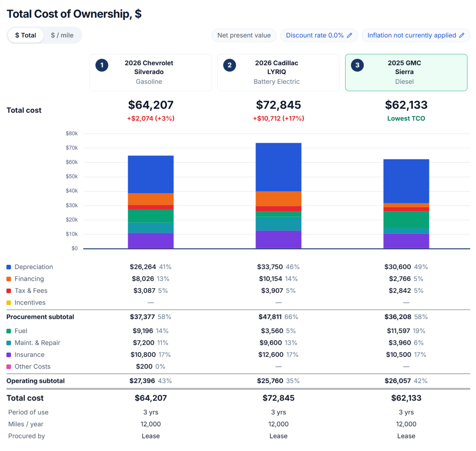
Task: Click the Procured by row label
Action: (x=27, y=436)
